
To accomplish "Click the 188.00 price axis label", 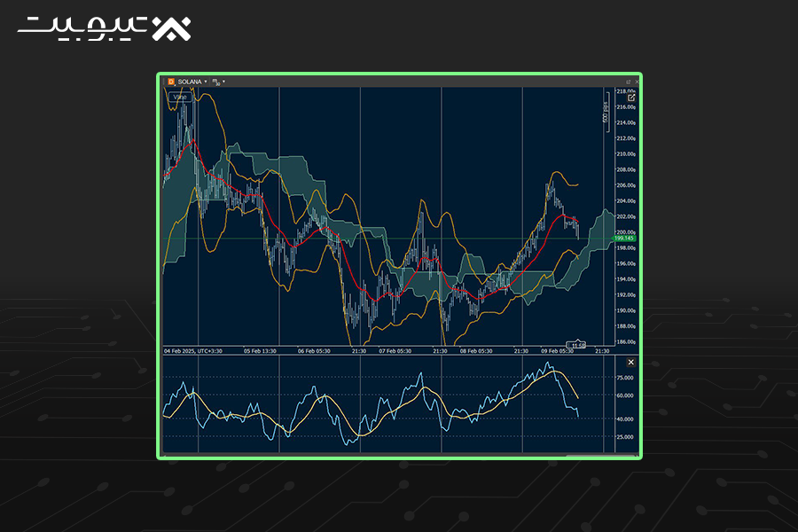I will [x=625, y=326].
